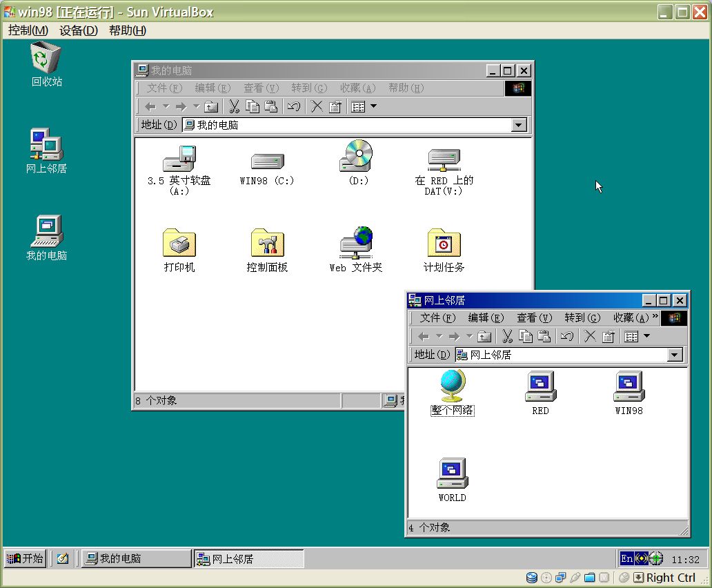
Task: Expand the address dropdown in 我的电脑 window
Action: pyautogui.click(x=519, y=125)
